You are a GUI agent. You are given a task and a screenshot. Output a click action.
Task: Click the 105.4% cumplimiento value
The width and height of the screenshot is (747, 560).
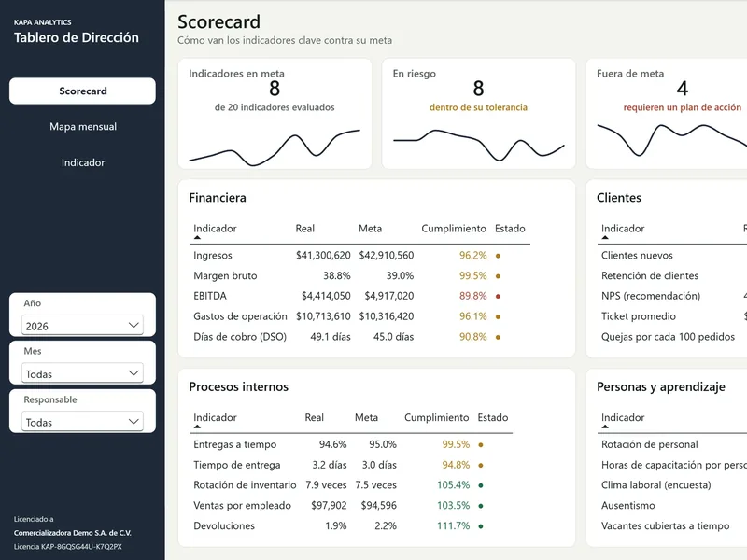point(453,484)
